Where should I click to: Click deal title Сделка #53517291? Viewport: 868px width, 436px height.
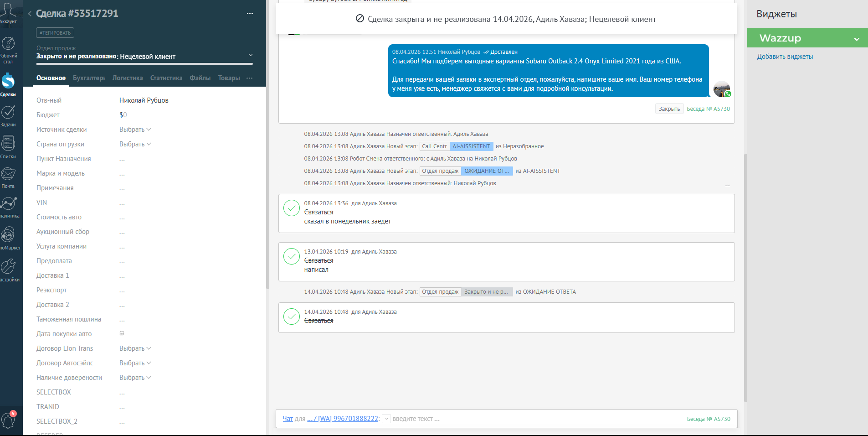coord(77,14)
